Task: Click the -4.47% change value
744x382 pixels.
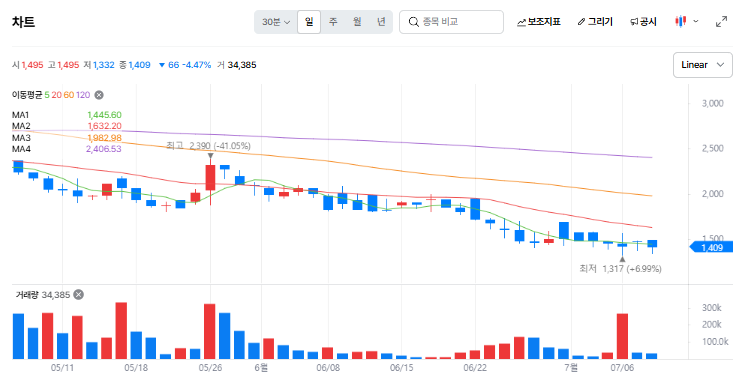Action: [197, 65]
